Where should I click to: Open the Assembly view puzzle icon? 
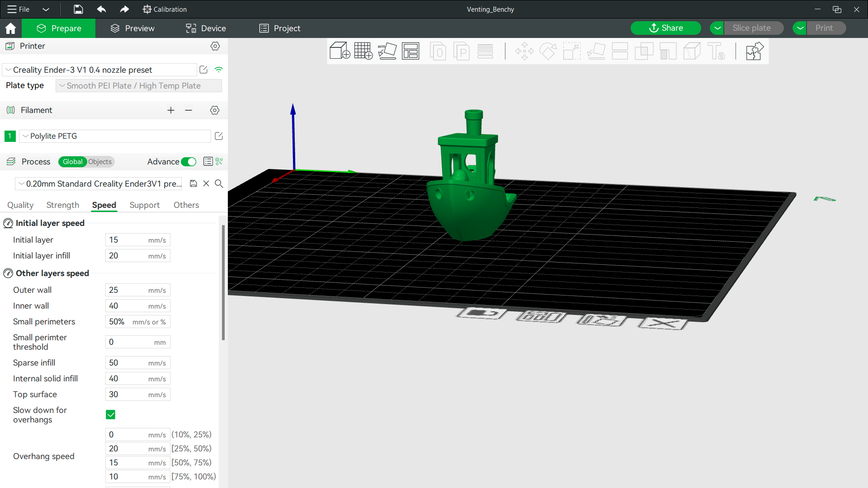point(755,51)
